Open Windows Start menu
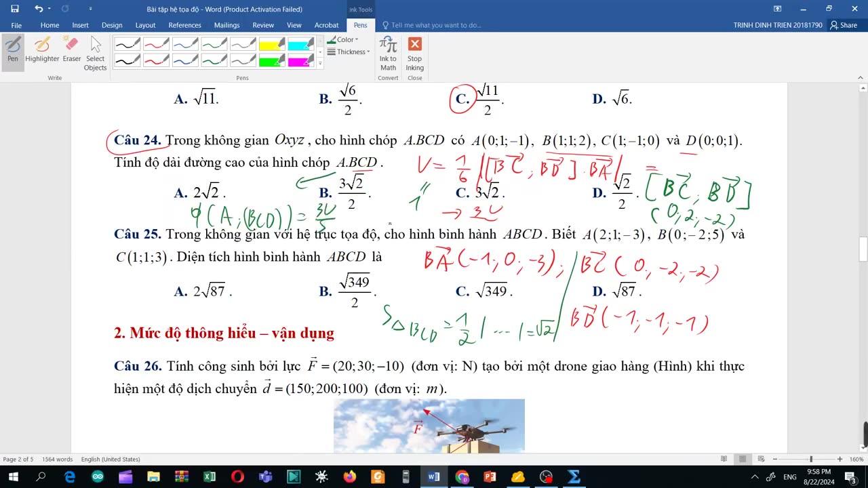The width and height of the screenshot is (868, 488). coord(13,476)
